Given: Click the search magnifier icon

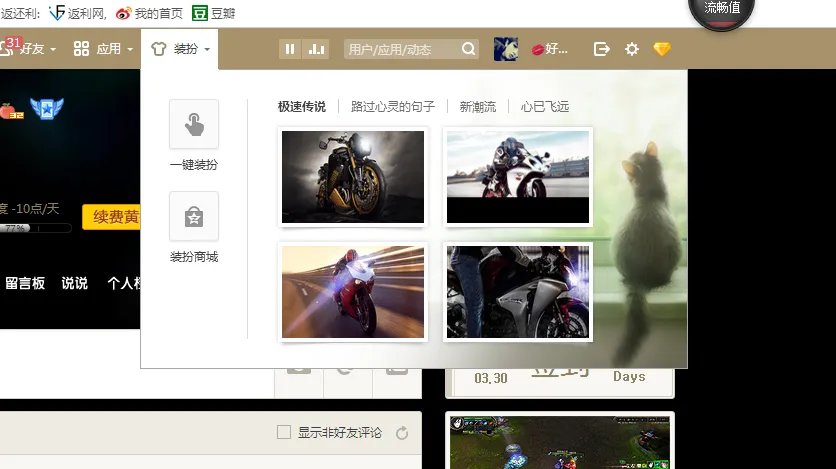Looking at the screenshot, I should pos(469,49).
